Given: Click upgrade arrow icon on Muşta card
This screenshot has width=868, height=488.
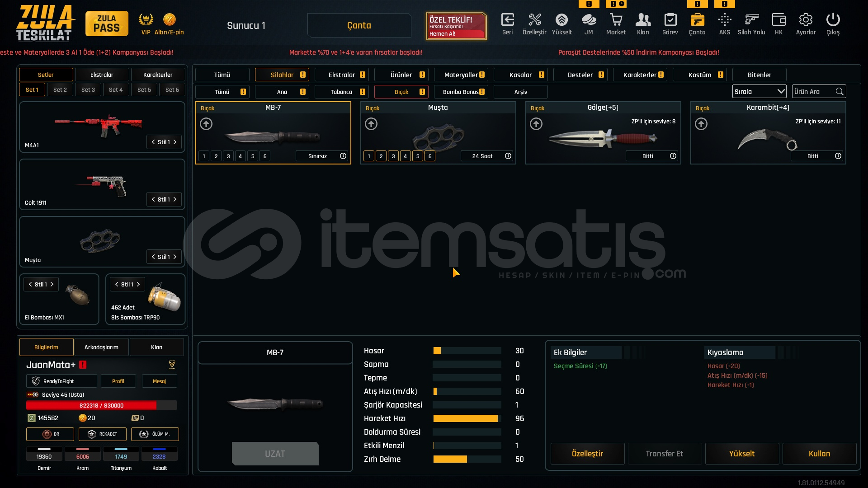Looking at the screenshot, I should pyautogui.click(x=371, y=124).
